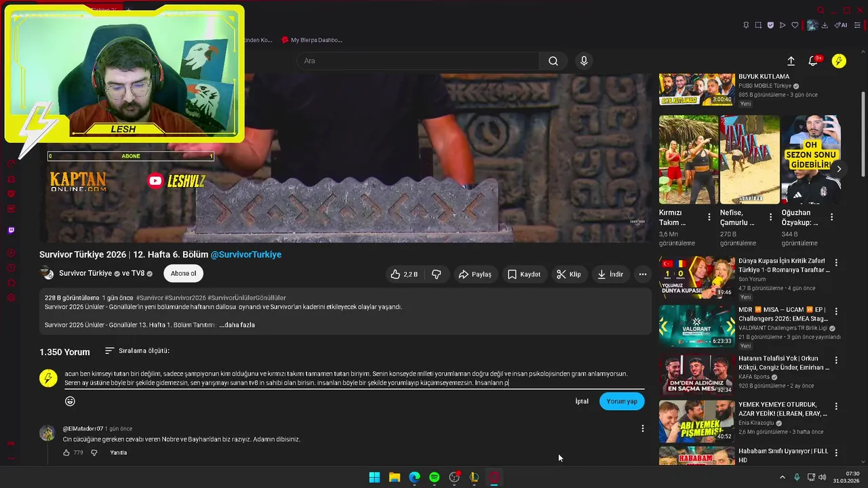
Task: Open options for Dünya Kupası video
Action: pos(836,263)
